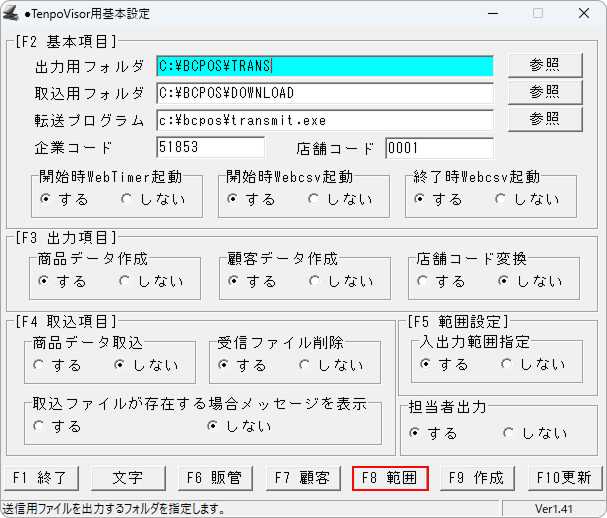Select しない for 開始時WebTimer起動
607x518 pixels.
[x=126, y=199]
